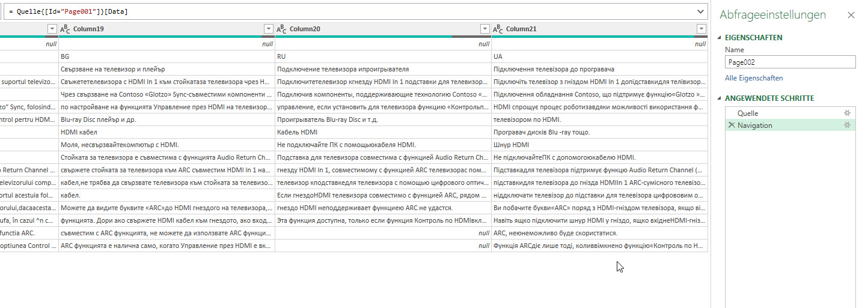Close the Abfrageeinstellungen pane

point(851,15)
